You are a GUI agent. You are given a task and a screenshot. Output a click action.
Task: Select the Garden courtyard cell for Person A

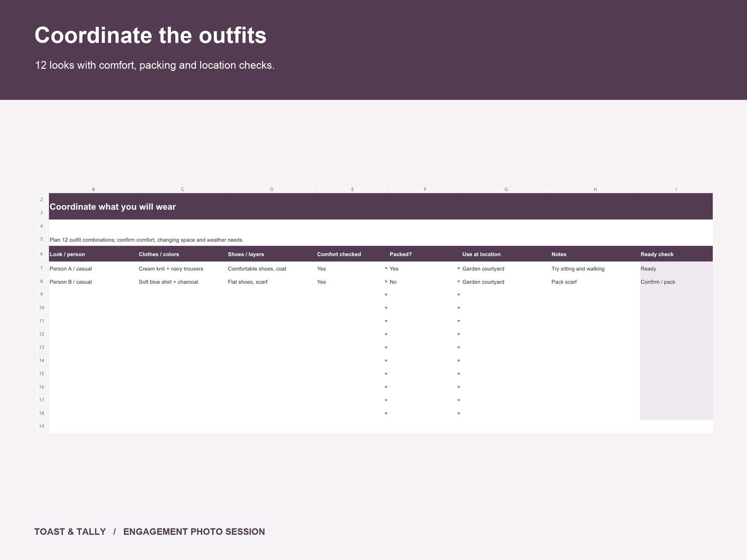tap(506, 268)
